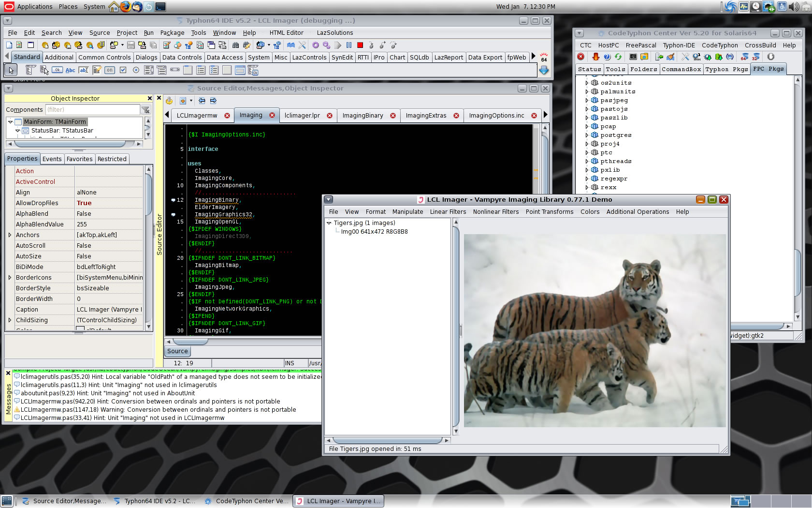Viewport: 812px width, 508px height.
Task: Expand the regexpr package node
Action: tap(587, 179)
